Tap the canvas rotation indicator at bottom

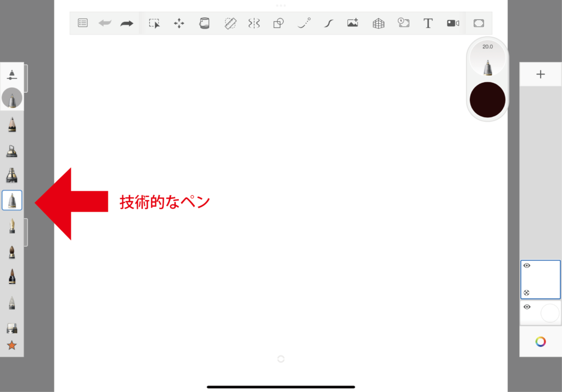[281, 359]
